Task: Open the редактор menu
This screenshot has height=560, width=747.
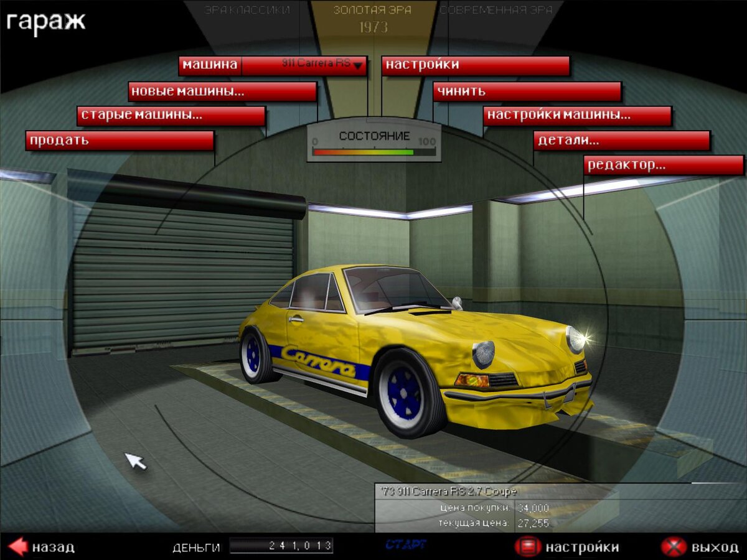Action: 664,165
